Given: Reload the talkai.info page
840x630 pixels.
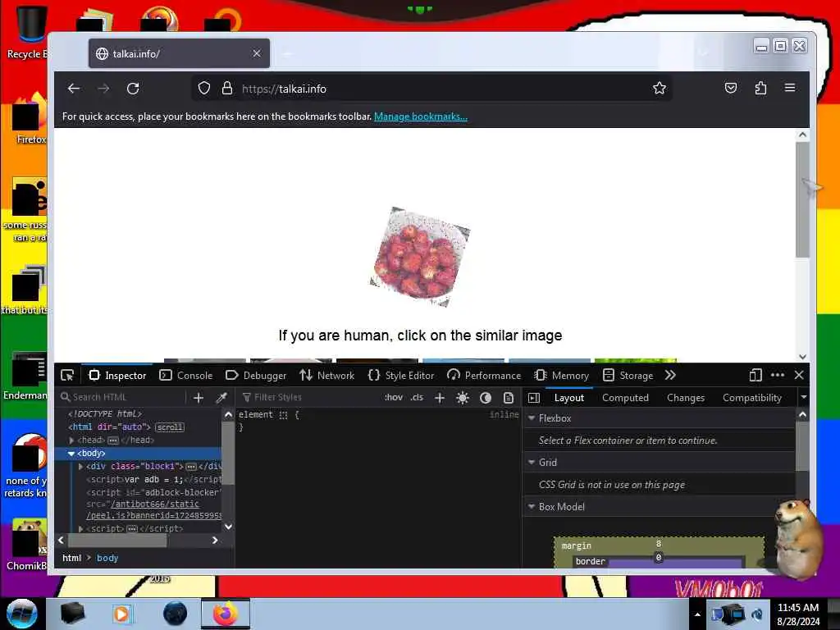Looking at the screenshot, I should pyautogui.click(x=133, y=89).
